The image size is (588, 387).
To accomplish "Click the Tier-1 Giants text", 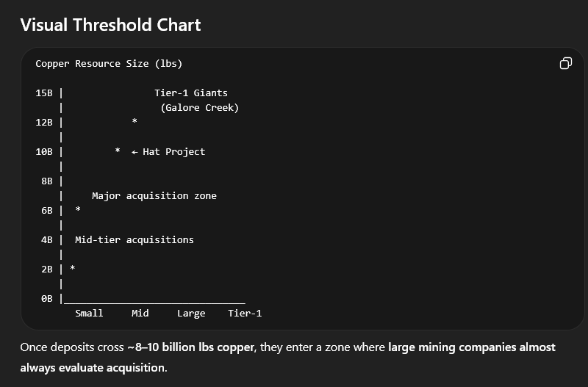I will pyautogui.click(x=191, y=93).
